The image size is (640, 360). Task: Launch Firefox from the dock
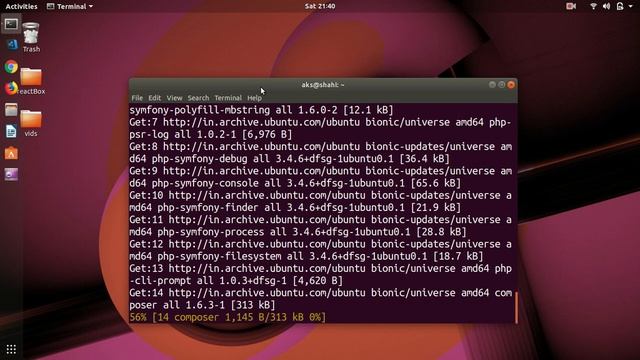(x=11, y=88)
